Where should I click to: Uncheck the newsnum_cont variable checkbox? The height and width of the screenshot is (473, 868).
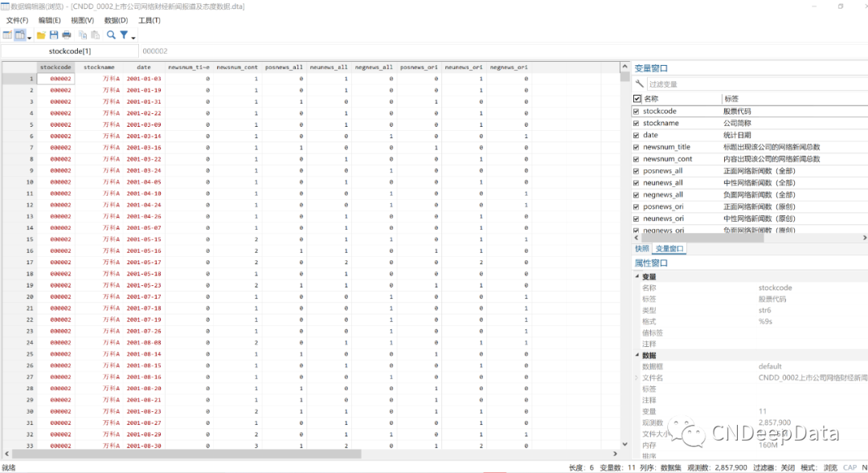(636, 159)
